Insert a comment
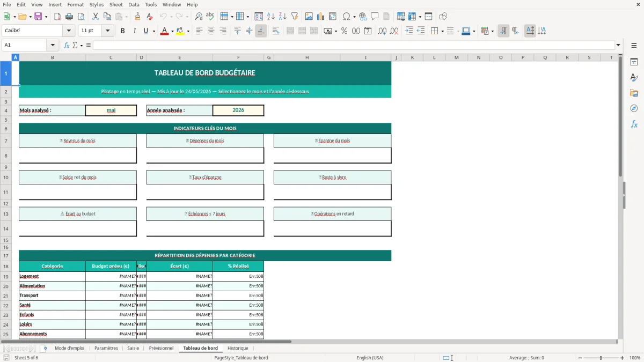The image size is (644, 362). coord(375,17)
